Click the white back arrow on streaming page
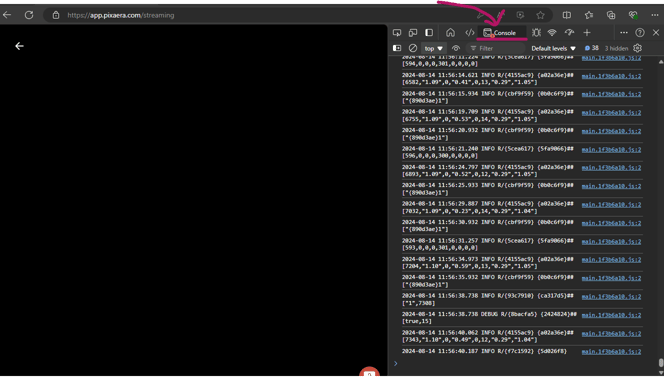The image size is (664, 392). click(19, 46)
